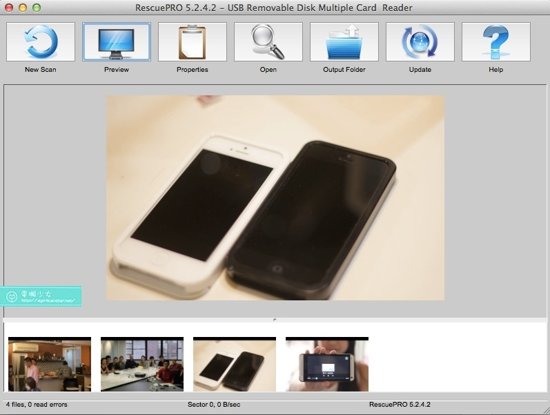Select the two iPhones thumbnail
Image resolution: width=550 pixels, height=415 pixels.
click(235, 364)
